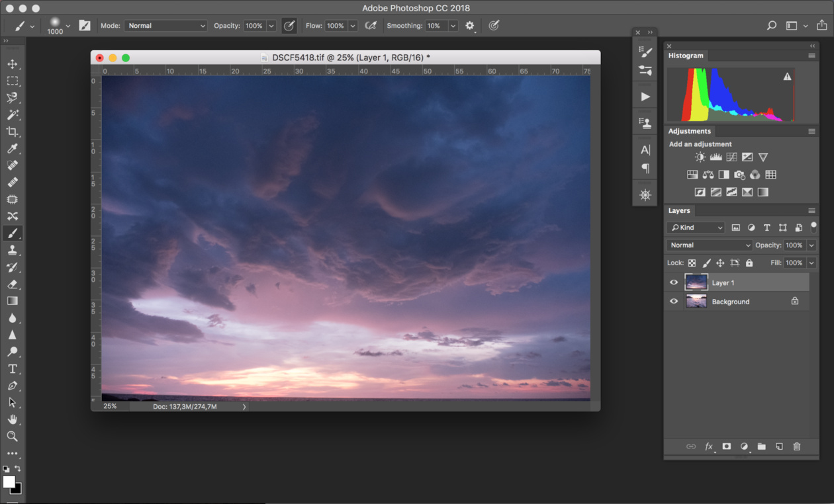Open the Layers panel options menu

(811, 211)
